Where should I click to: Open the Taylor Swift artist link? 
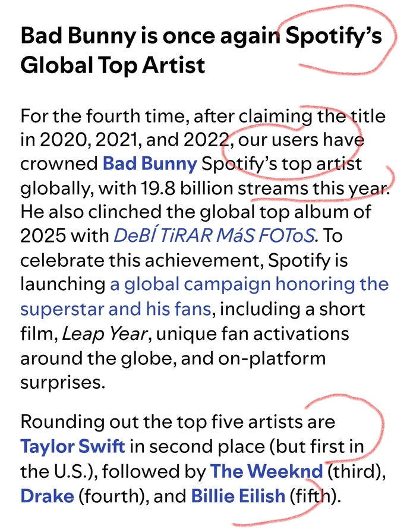tap(72, 446)
